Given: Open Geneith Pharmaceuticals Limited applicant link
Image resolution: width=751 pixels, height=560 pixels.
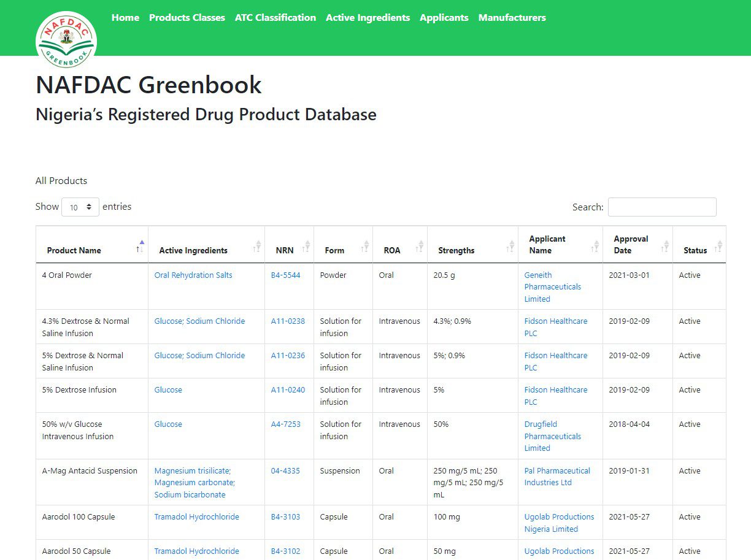Looking at the screenshot, I should 553,287.
